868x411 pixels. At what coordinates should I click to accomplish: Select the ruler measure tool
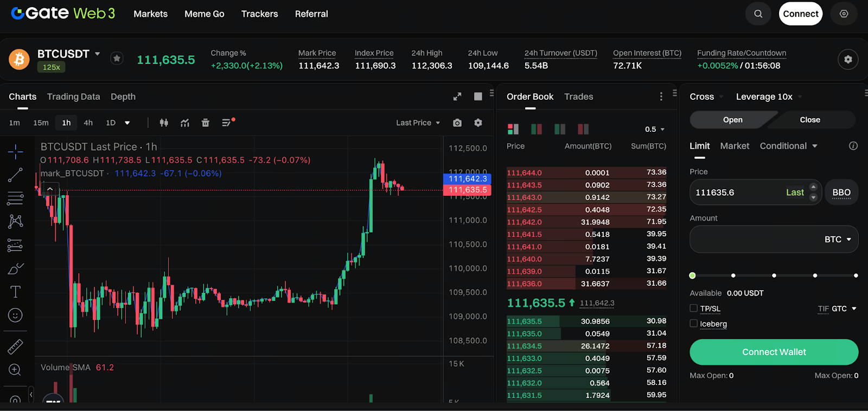[15, 346]
